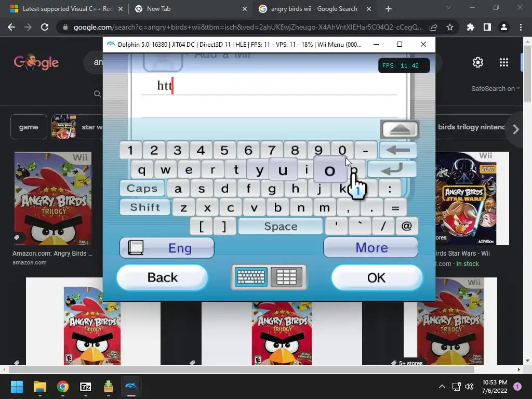Tap the period key

[371, 207]
